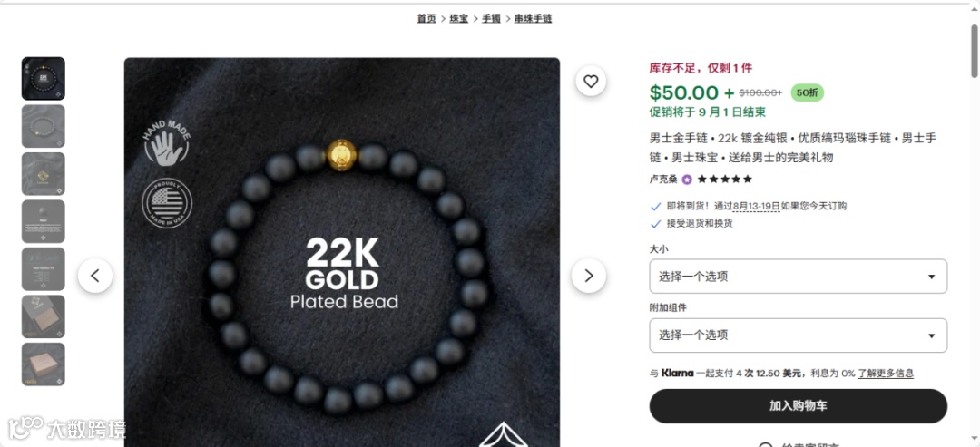Click the 串珠手链 breadcrumb link

[x=534, y=19]
